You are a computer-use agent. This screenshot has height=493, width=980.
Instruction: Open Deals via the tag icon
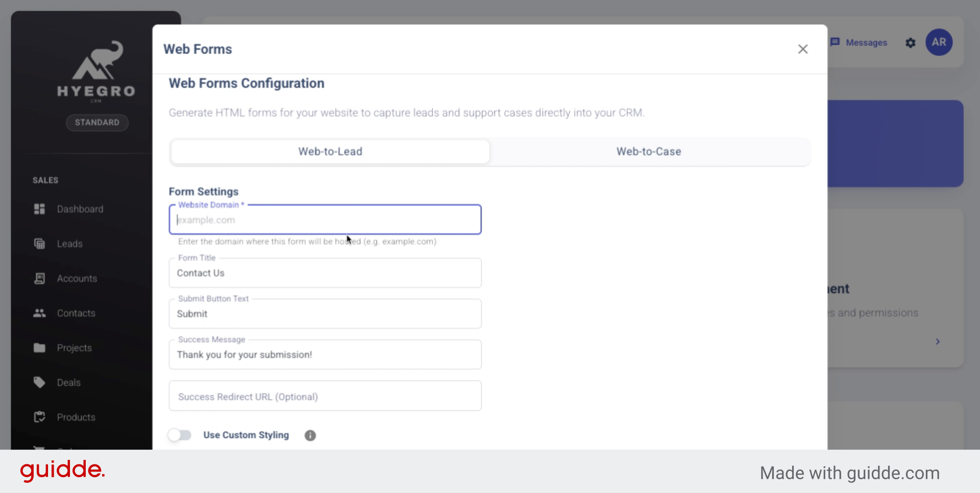pyautogui.click(x=39, y=382)
